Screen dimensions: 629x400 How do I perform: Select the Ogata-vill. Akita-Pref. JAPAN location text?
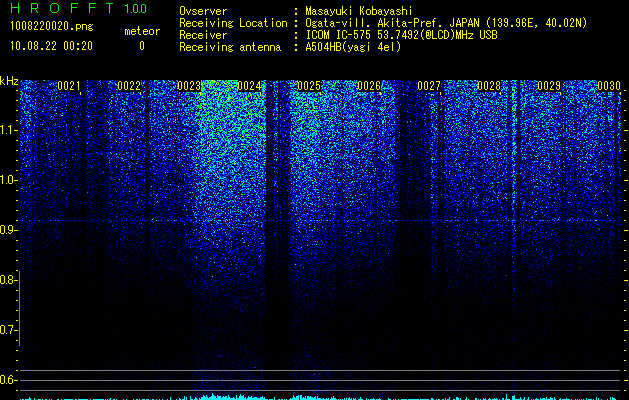click(x=446, y=23)
